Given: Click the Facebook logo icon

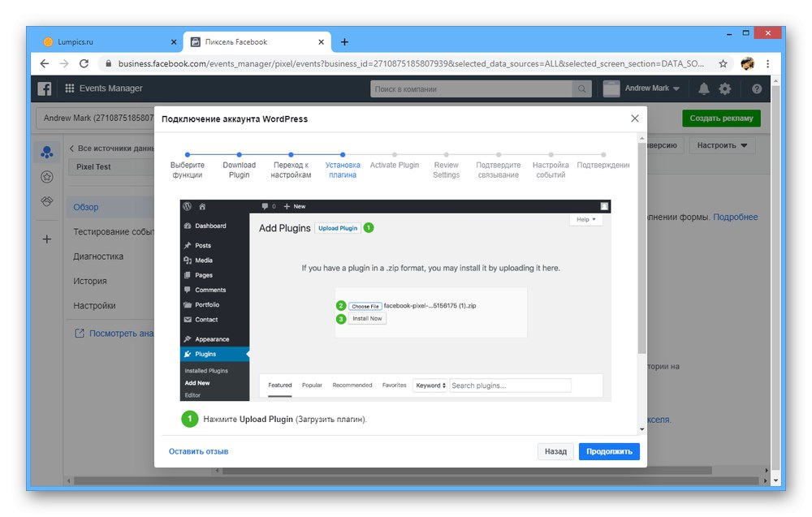Looking at the screenshot, I should pyautogui.click(x=45, y=88).
